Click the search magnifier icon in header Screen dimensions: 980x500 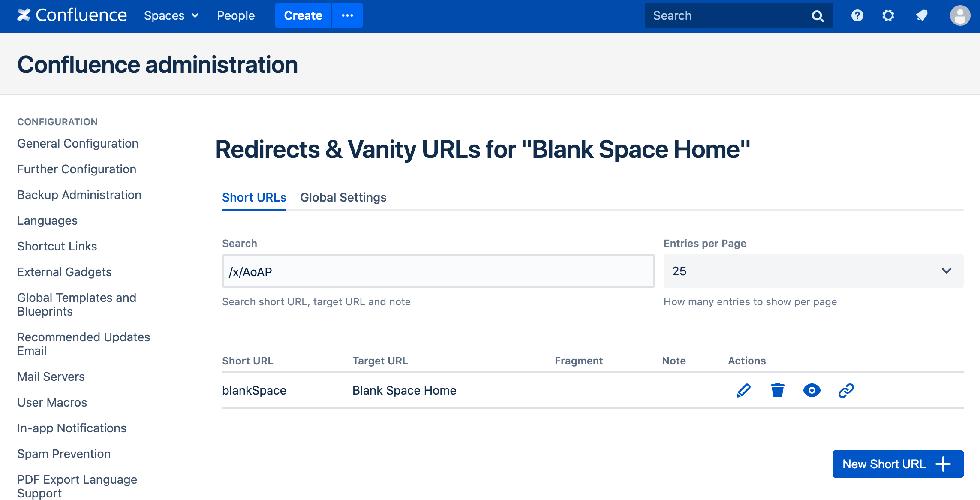[x=818, y=16]
